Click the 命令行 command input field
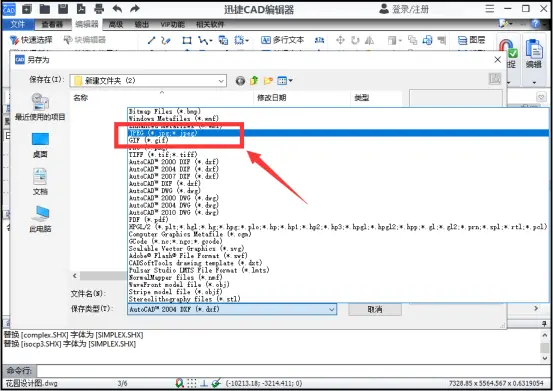The image size is (553, 391). [x=295, y=371]
